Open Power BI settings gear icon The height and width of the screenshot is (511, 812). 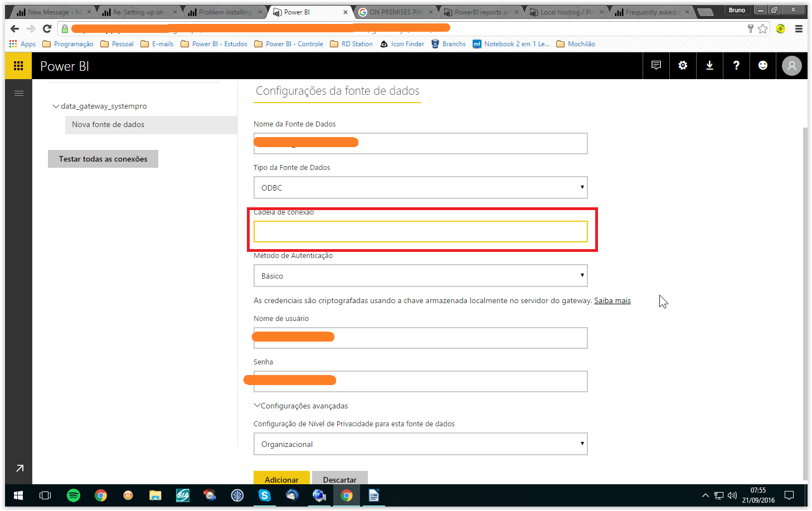[682, 65]
